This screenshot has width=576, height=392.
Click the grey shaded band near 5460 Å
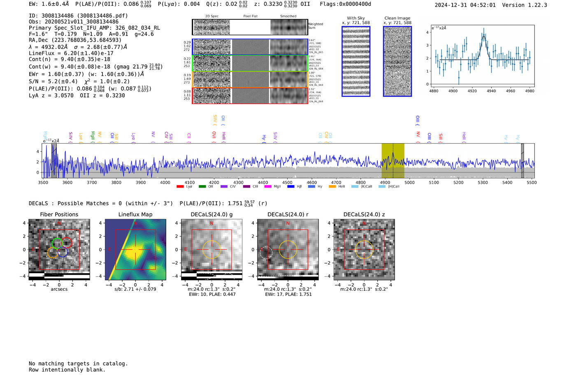point(523,161)
